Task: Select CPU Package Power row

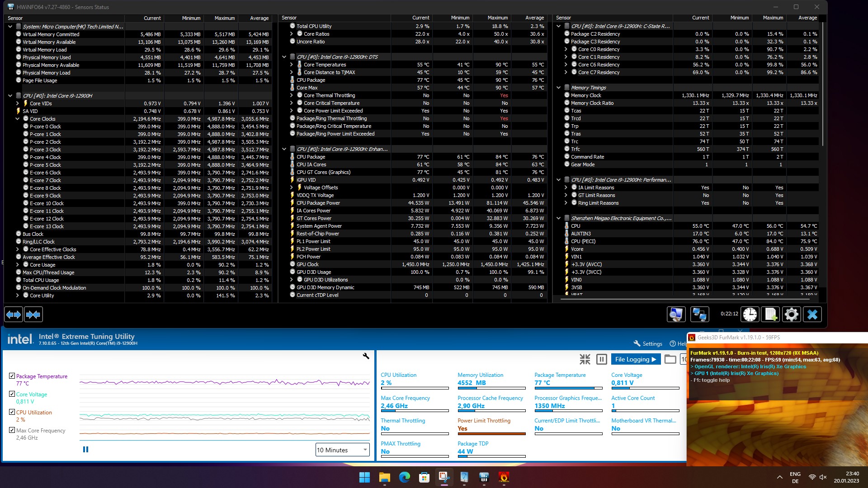Action: click(x=418, y=203)
